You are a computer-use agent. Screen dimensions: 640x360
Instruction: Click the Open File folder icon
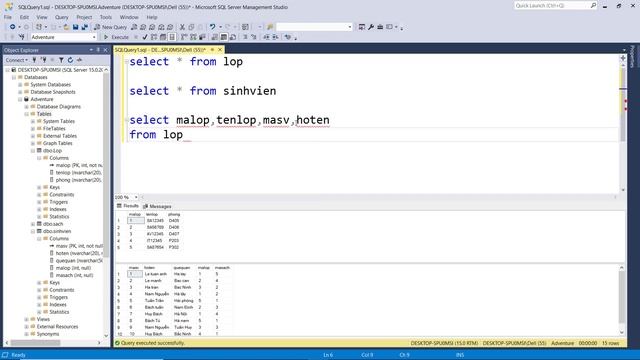[x=66, y=27]
